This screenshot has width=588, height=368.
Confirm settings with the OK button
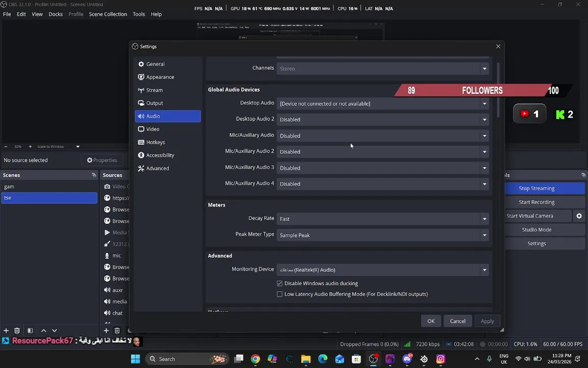(x=431, y=321)
